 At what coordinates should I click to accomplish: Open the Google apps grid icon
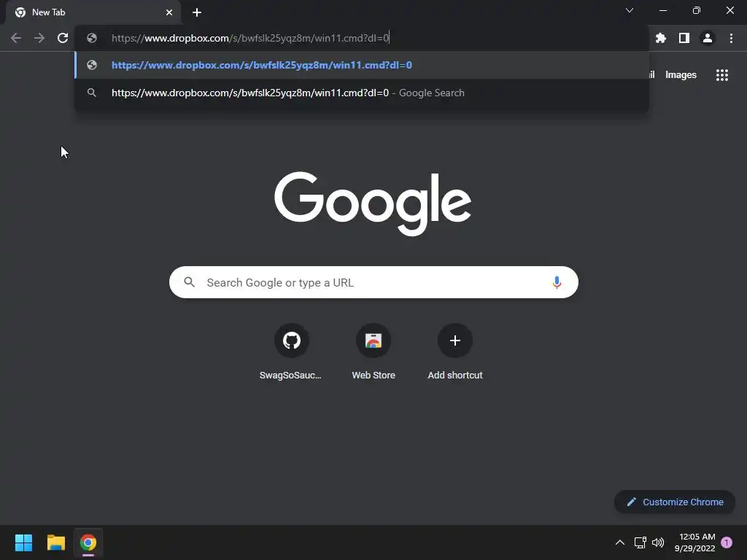point(722,75)
